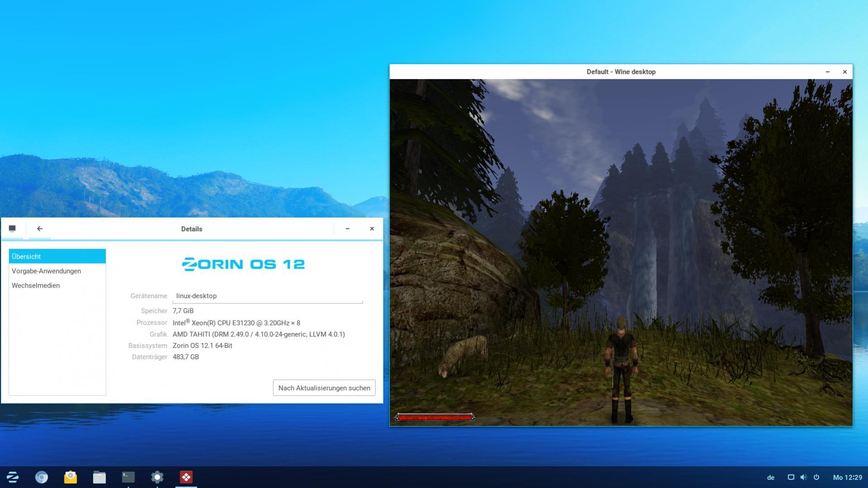This screenshot has width=868, height=488.
Task: Click the Intel Xeon CPU E31230 text
Action: [236, 322]
